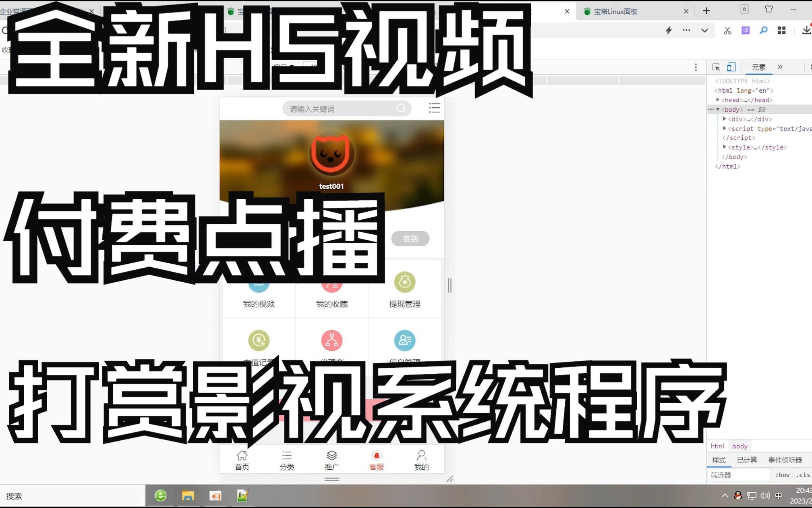Go to 首页 home tab

(242, 460)
